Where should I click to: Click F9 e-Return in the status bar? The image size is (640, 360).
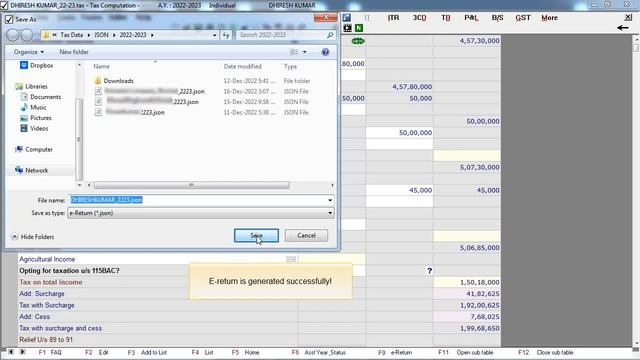(395, 352)
